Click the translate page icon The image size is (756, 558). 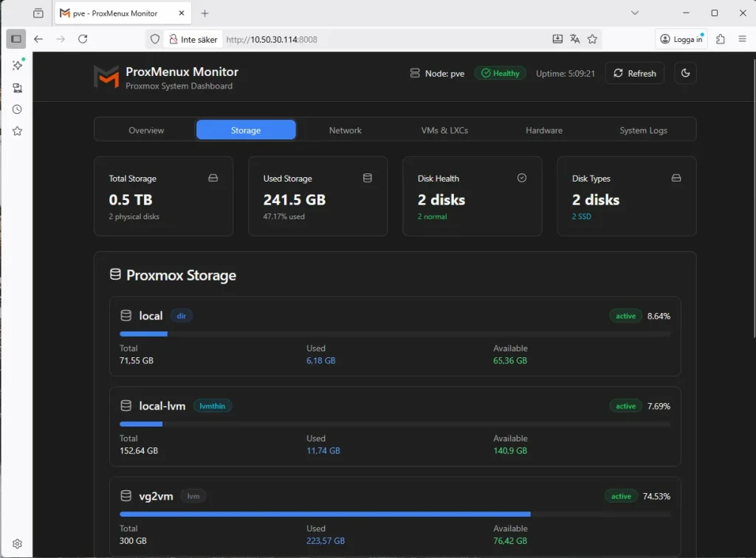[575, 39]
